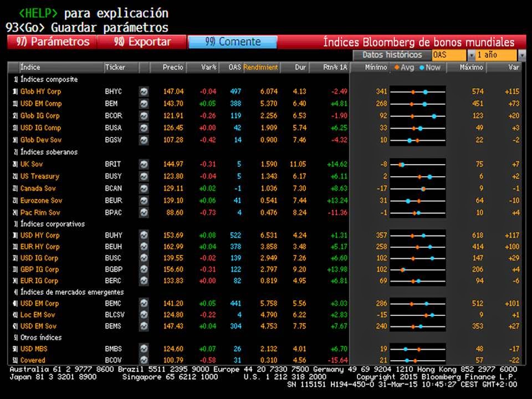Image resolution: width=532 pixels, height=399 pixels.
Task: Open chart icon for USD HY Corp
Action: tap(144, 235)
